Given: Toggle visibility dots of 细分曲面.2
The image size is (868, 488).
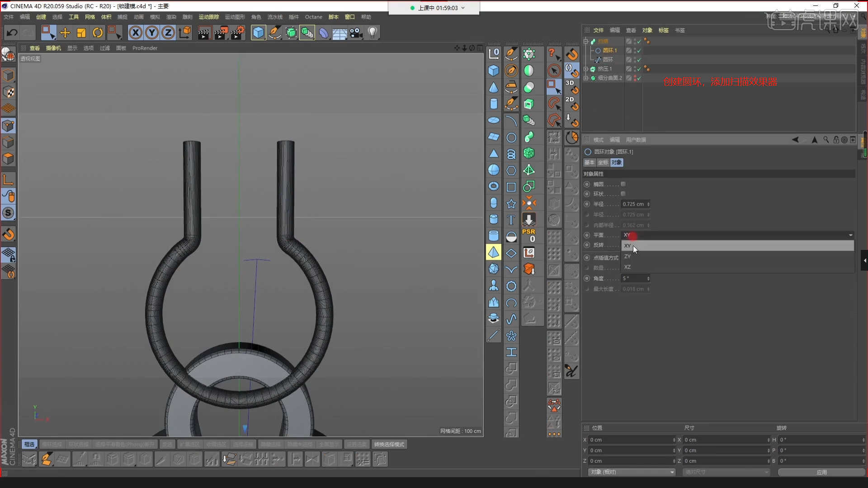Looking at the screenshot, I should [x=635, y=78].
